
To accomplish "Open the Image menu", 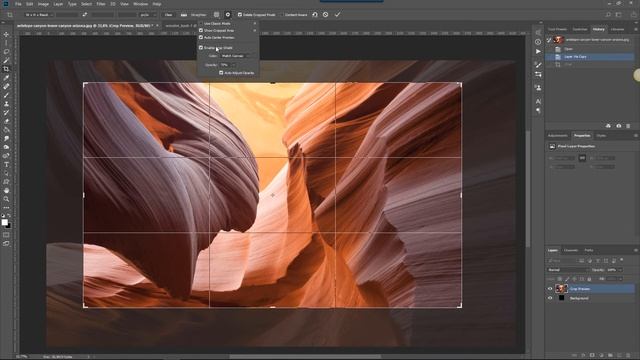I will pyautogui.click(x=43, y=4).
